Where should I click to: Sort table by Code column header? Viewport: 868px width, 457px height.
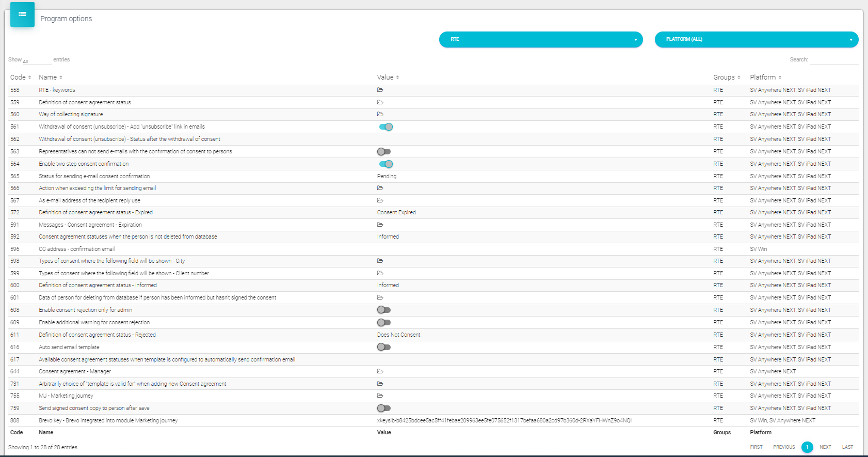(20, 77)
